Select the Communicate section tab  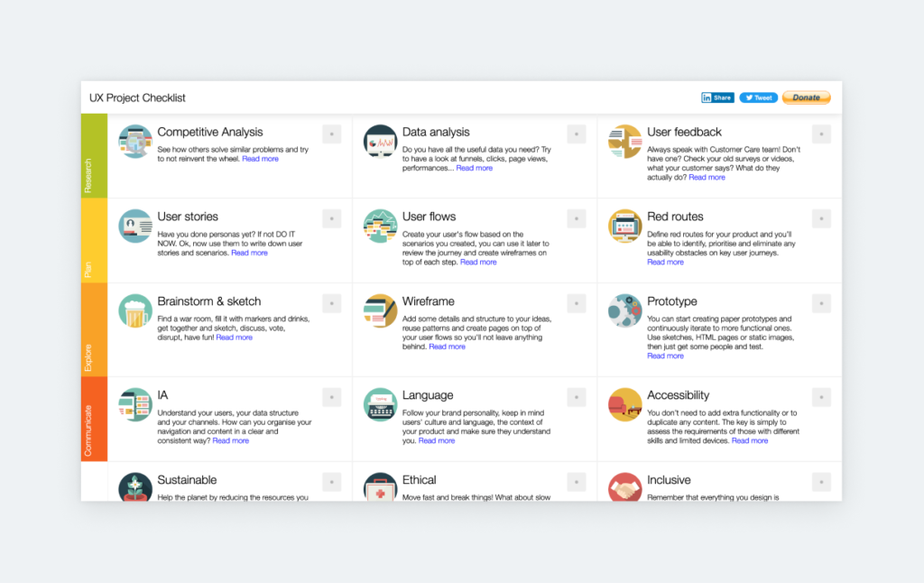click(94, 419)
